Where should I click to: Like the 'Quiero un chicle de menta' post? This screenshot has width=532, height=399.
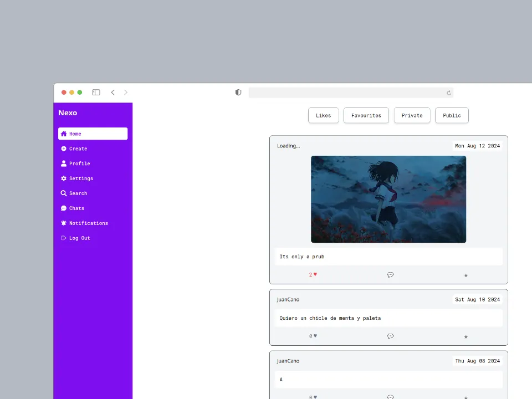pos(315,336)
